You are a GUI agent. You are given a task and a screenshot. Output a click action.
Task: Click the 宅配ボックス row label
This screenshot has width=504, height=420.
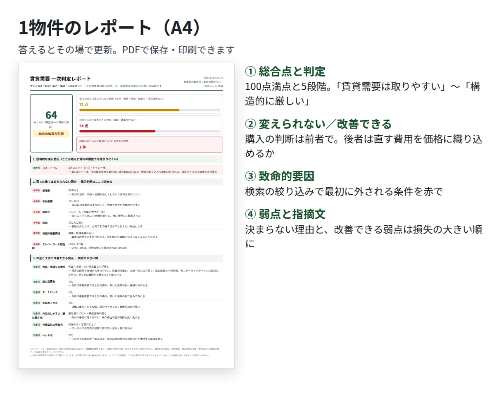tap(50, 303)
